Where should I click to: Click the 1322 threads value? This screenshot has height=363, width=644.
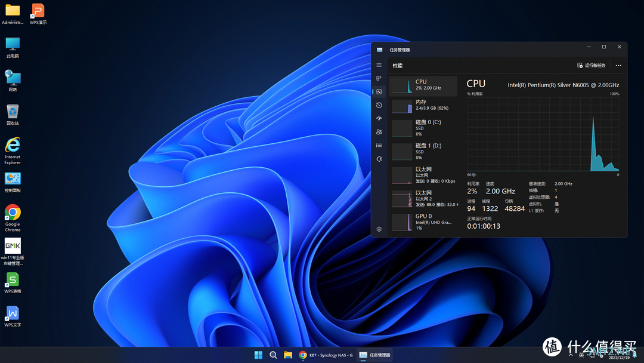click(490, 209)
